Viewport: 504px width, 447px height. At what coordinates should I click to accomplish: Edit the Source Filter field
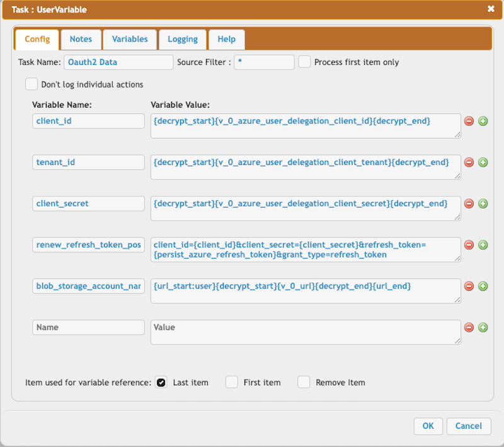(264, 62)
